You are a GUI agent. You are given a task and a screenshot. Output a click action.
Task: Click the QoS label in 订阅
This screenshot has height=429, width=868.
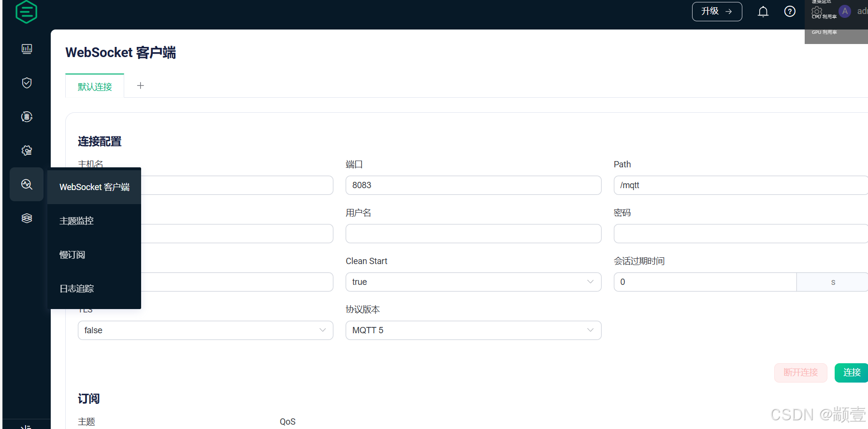[x=288, y=422]
